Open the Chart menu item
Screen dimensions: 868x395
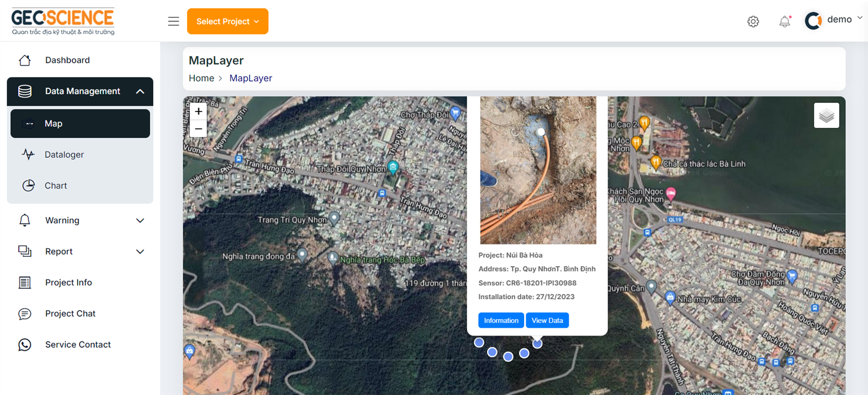pyautogui.click(x=55, y=186)
